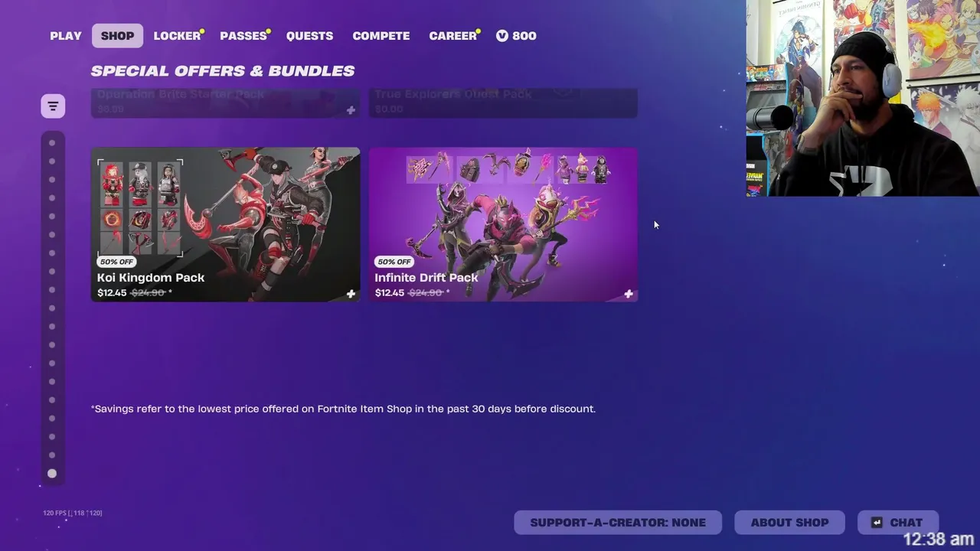
Task: Click 50% OFF badge on Infinite Drift Pack
Action: point(394,262)
